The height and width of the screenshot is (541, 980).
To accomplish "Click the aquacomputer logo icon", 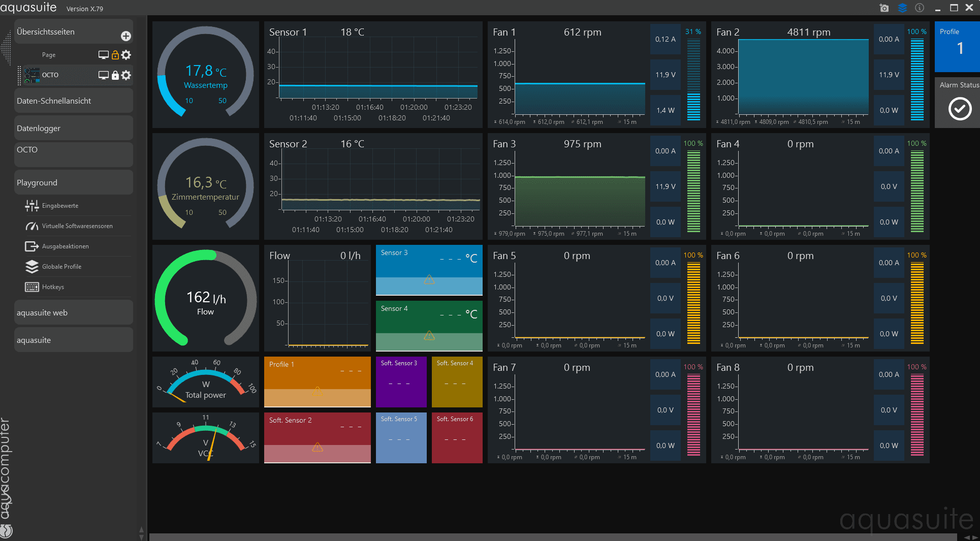I will coord(6,531).
